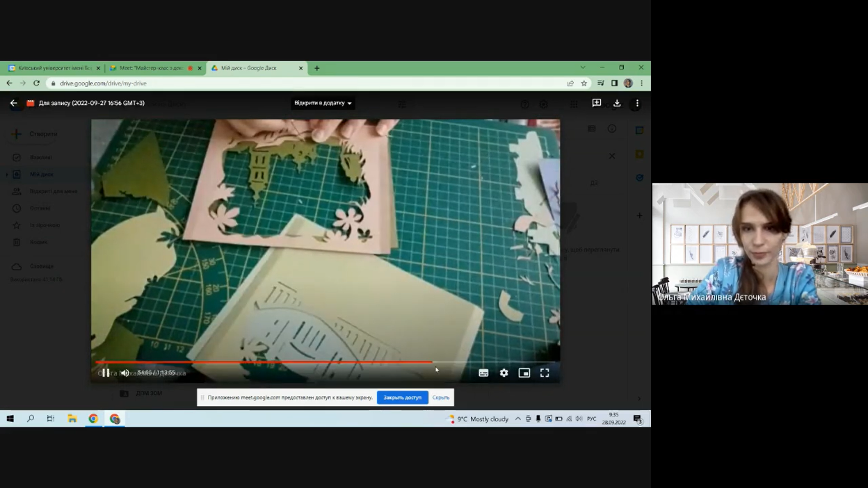Viewport: 868px width, 488px height.
Task: Switch the 'РУС' input language
Action: pos(592,419)
